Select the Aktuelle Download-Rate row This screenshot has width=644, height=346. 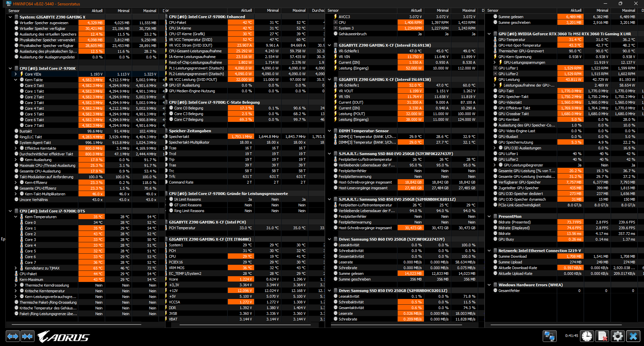pos(564,268)
